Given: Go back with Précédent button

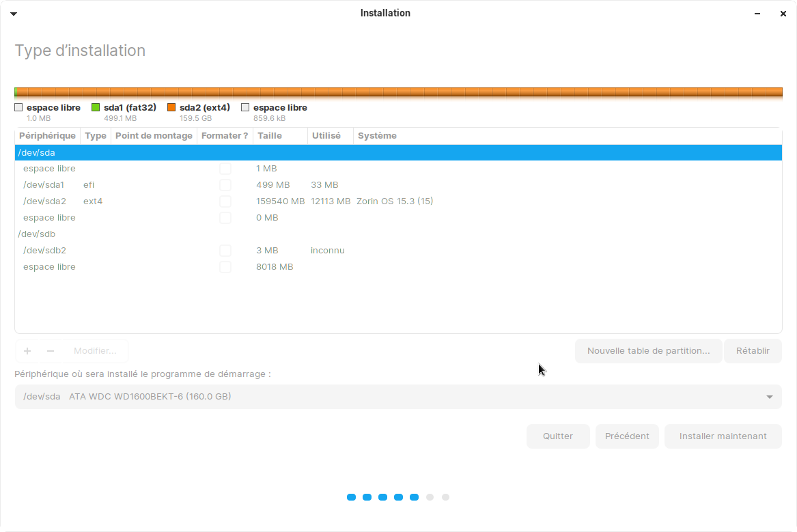Looking at the screenshot, I should 627,436.
